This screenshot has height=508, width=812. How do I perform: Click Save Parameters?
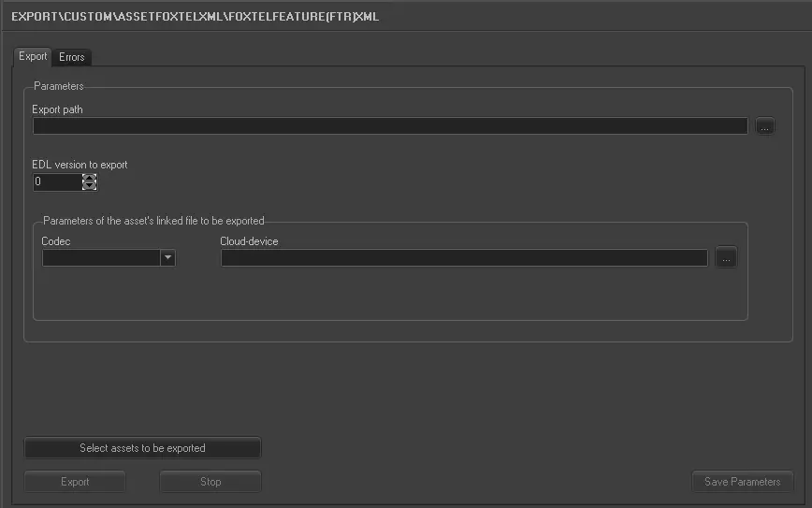(742, 482)
